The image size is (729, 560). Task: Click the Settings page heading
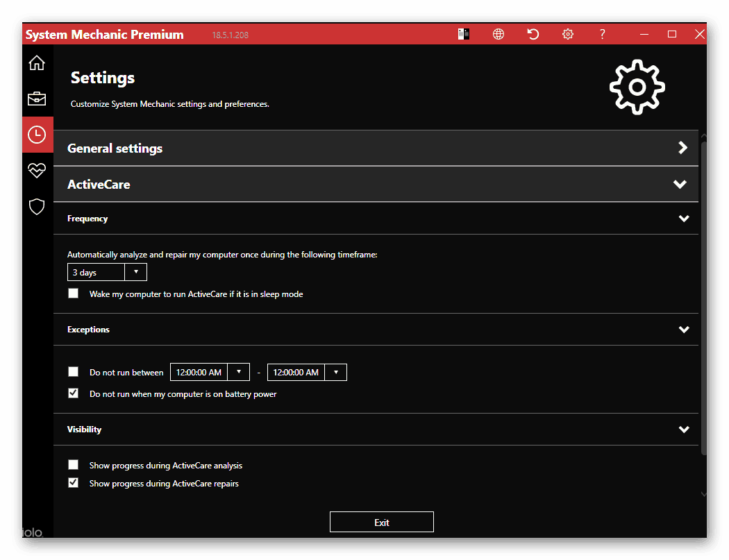pos(103,78)
